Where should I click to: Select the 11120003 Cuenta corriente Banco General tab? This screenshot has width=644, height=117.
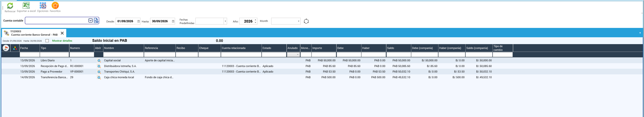click(x=34, y=33)
